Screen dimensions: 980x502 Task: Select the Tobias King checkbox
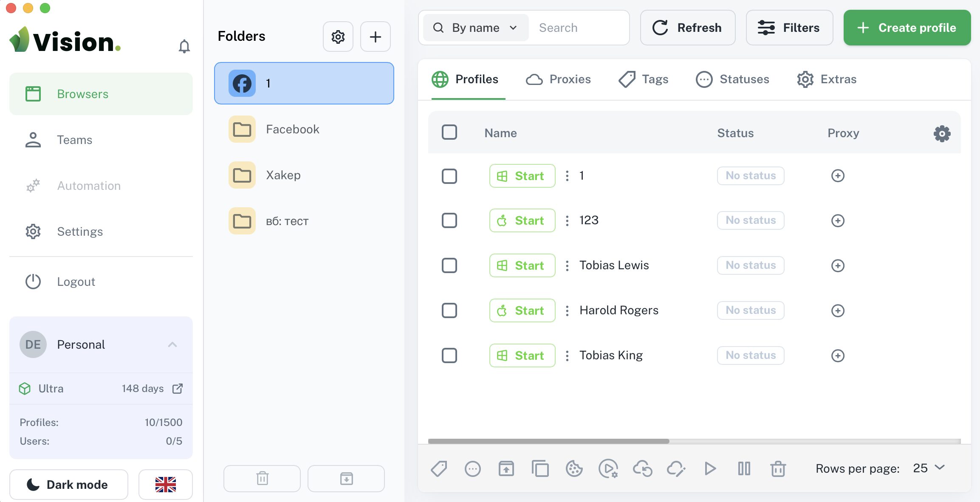[449, 355]
